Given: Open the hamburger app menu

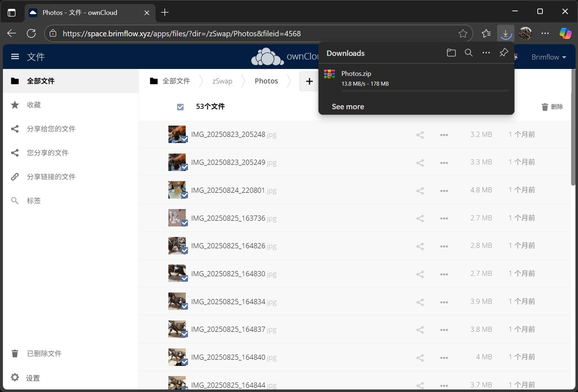Looking at the screenshot, I should 15,57.
